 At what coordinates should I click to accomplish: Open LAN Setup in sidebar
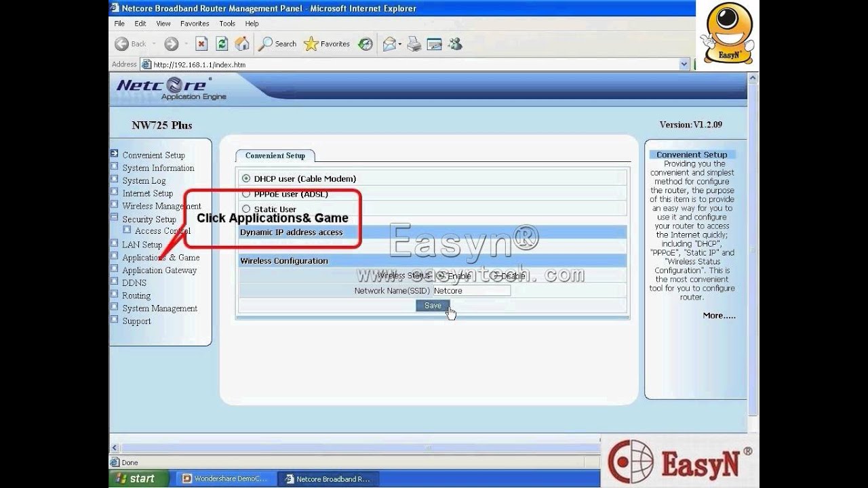pos(142,245)
